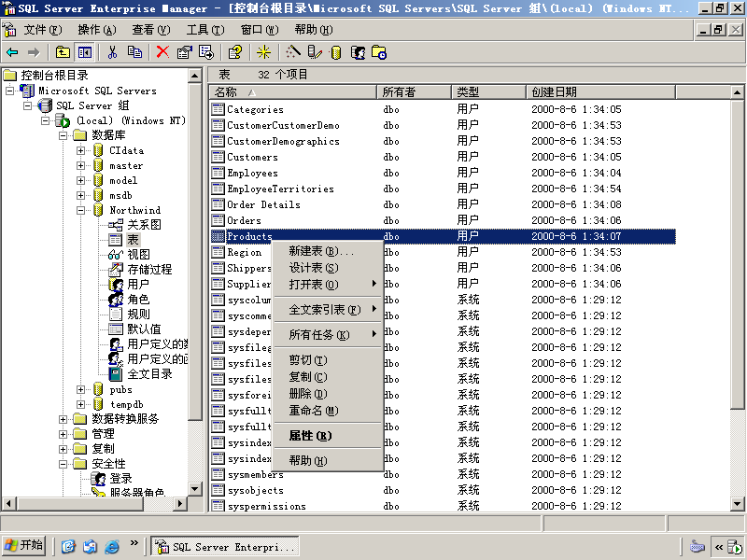Click the tree pane scrollbar up arrow
The image size is (747, 560).
coord(195,76)
